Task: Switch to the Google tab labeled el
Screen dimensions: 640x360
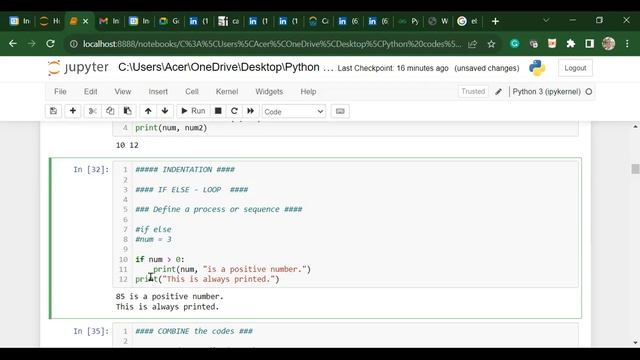Action: pyautogui.click(x=468, y=21)
